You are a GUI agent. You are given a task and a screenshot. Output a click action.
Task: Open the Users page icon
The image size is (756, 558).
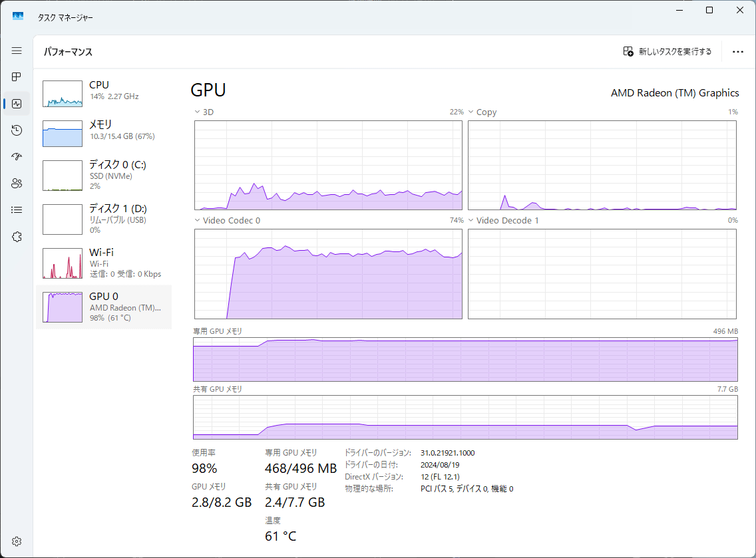tap(17, 184)
